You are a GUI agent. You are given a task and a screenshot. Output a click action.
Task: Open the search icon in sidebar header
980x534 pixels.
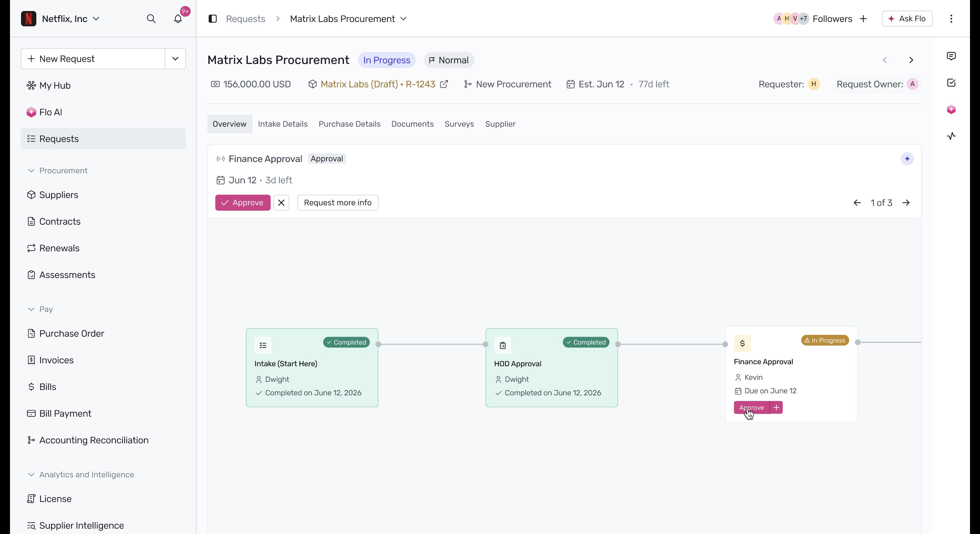(x=151, y=19)
